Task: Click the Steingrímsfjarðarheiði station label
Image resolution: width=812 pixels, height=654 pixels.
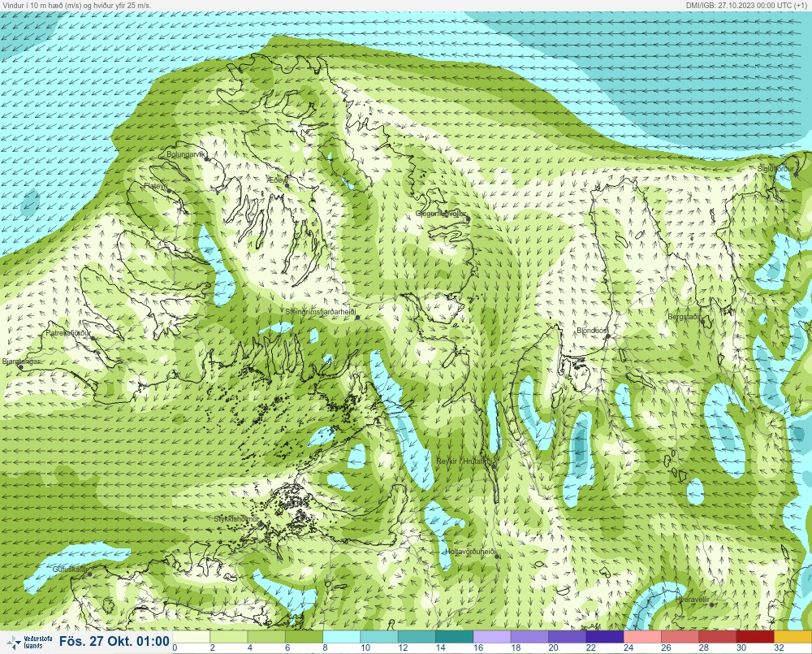Action: (x=321, y=312)
